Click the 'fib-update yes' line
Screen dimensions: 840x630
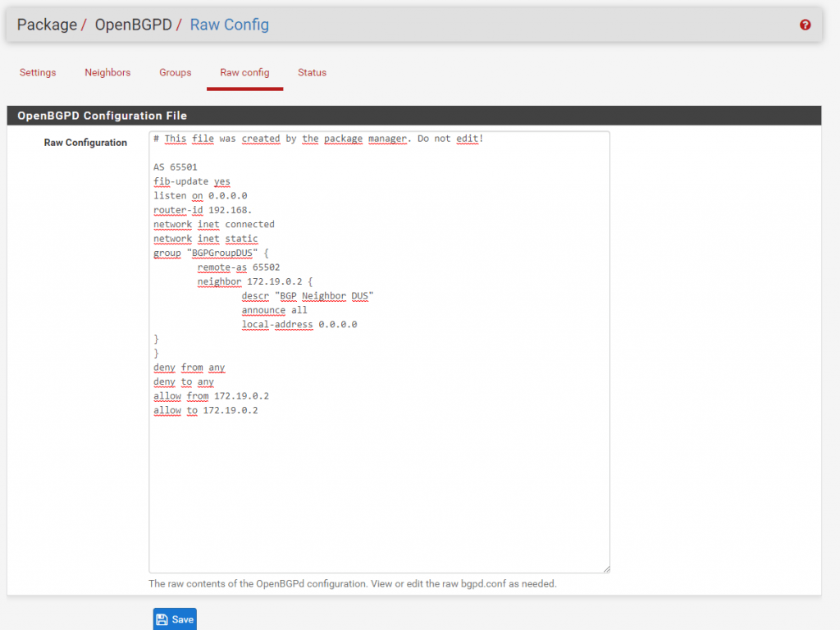[x=192, y=181]
